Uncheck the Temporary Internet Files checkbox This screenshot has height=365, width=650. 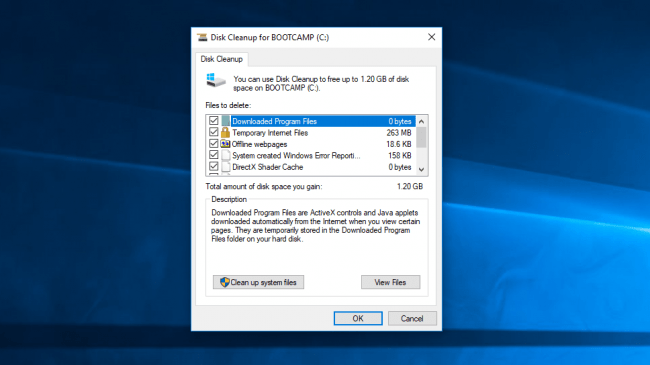coord(213,132)
